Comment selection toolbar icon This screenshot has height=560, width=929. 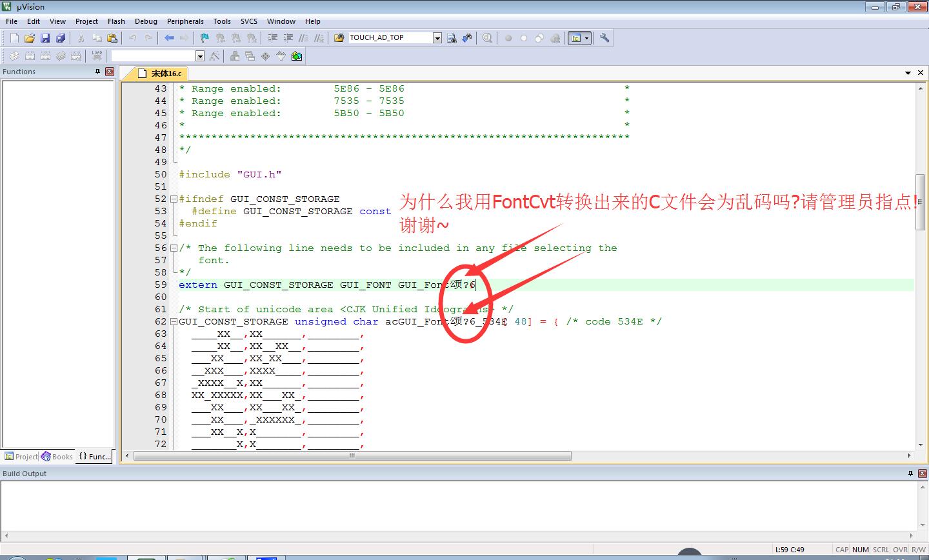(x=304, y=38)
